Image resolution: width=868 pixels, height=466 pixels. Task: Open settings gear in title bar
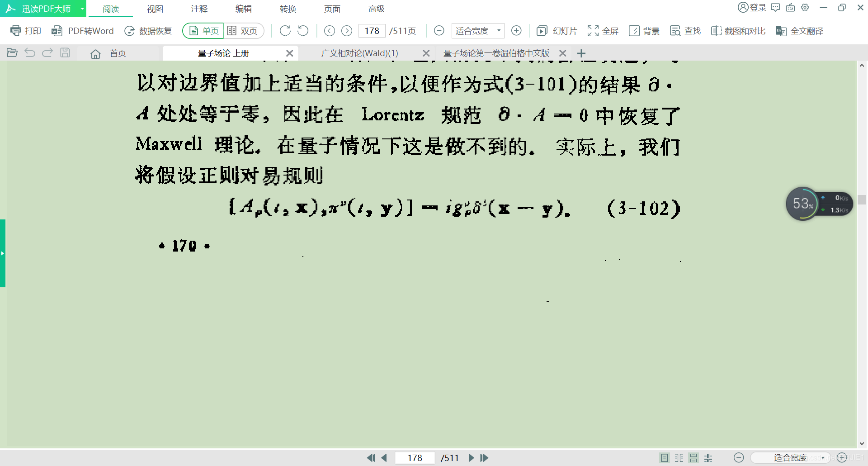click(805, 8)
